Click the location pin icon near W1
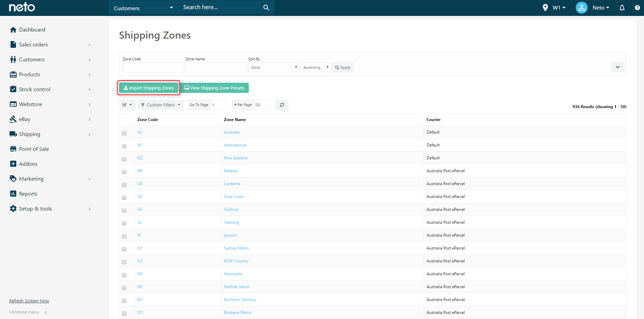The height and width of the screenshot is (319, 644). tap(545, 7)
